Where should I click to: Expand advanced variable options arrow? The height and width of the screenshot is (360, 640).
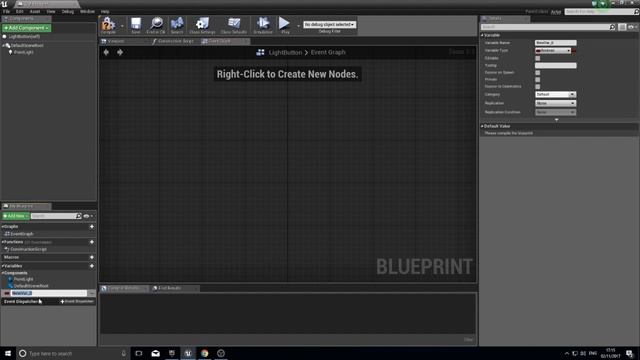tap(556, 120)
